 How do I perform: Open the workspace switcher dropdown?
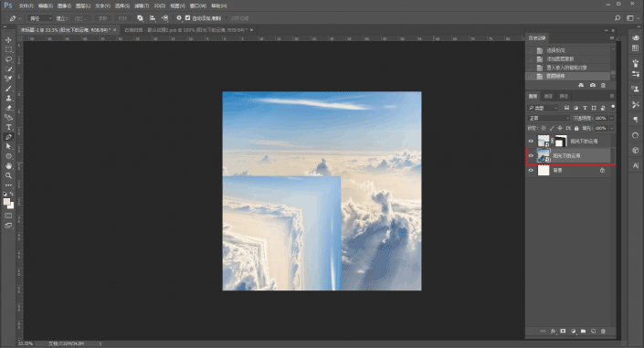(632, 18)
